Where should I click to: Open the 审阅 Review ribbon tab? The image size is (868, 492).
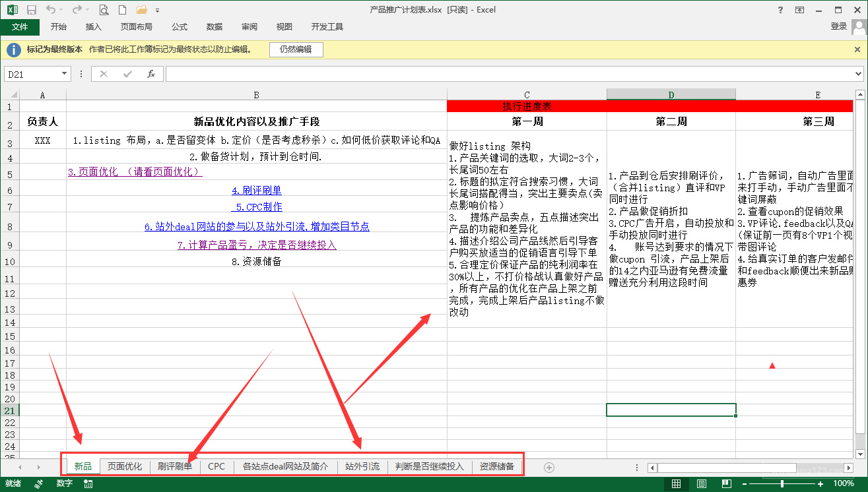click(250, 27)
